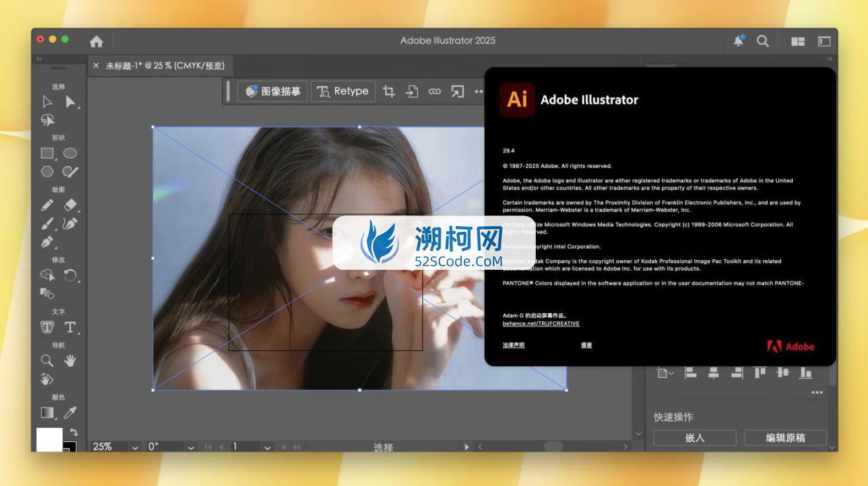This screenshot has height=486, width=868.
Task: Click horizontal align right icon
Action: point(736,372)
